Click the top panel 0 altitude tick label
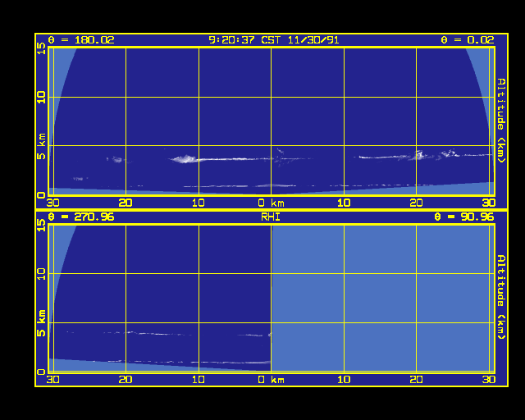 pyautogui.click(x=41, y=195)
